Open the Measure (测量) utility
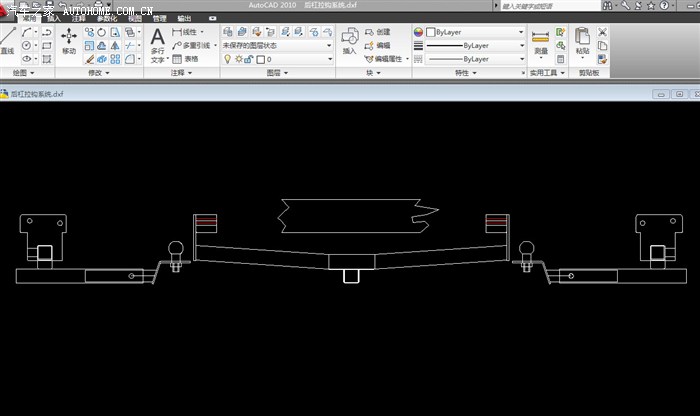 541,40
